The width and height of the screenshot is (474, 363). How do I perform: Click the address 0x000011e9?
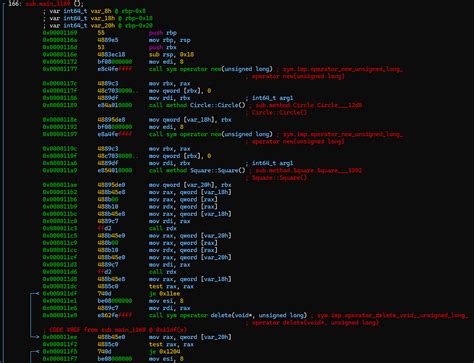pyautogui.click(x=60, y=315)
